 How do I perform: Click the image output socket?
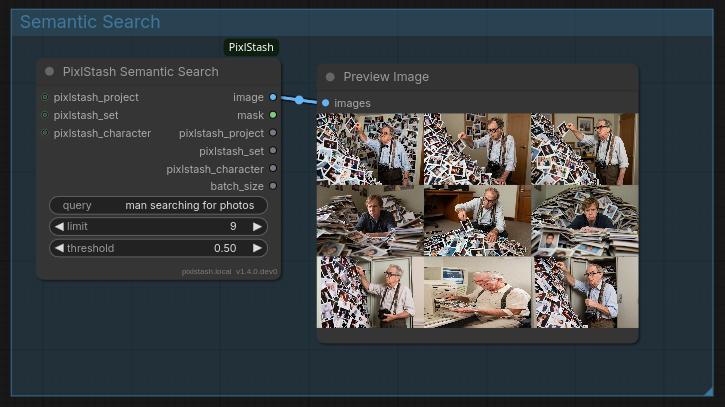tap(273, 97)
